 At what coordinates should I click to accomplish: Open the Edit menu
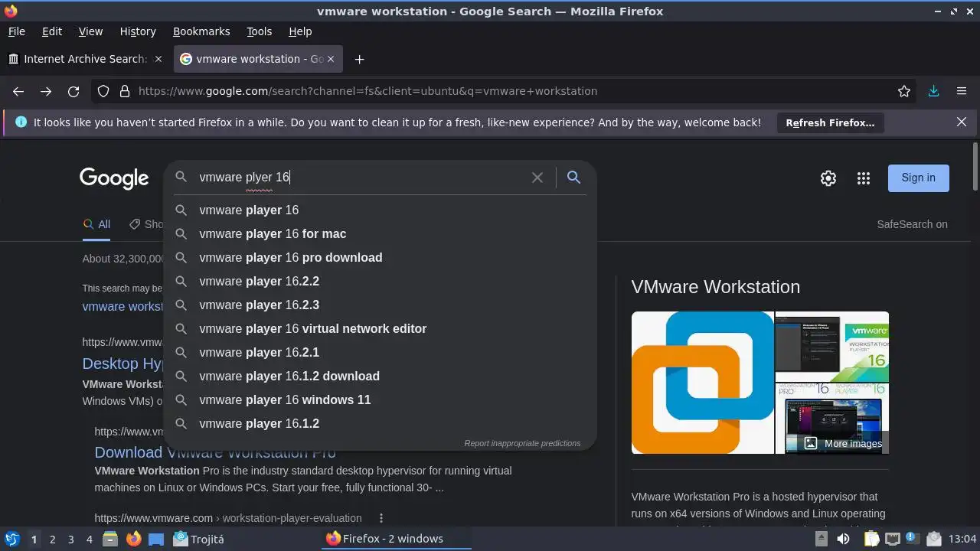52,31
